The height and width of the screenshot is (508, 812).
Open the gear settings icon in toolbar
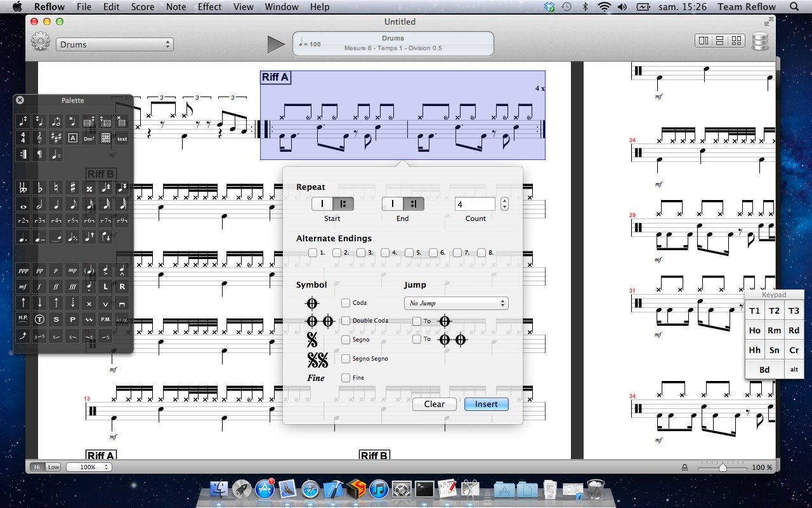point(41,42)
